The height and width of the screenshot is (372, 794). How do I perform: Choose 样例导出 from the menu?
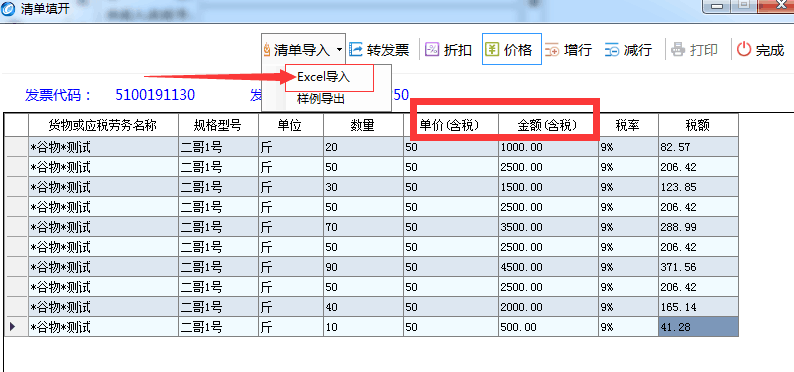[321, 99]
